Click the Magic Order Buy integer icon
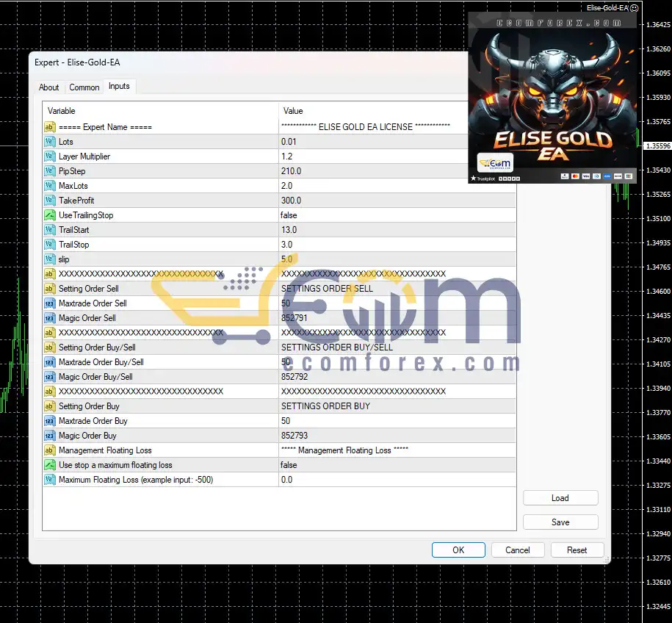The width and height of the screenshot is (672, 623). tap(50, 436)
